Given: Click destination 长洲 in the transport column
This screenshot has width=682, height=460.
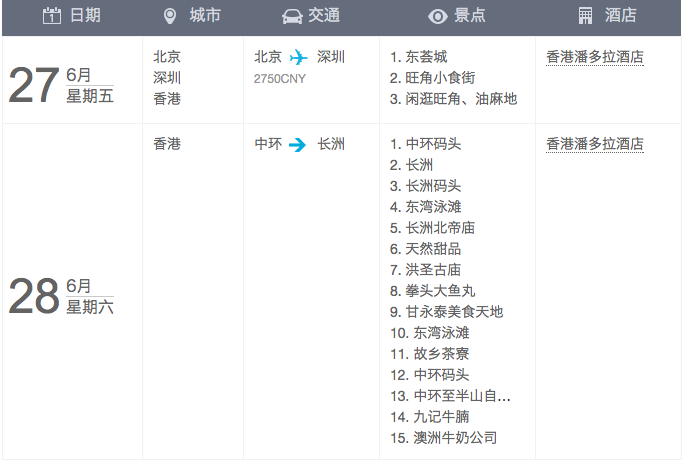Looking at the screenshot, I should click(x=331, y=144).
